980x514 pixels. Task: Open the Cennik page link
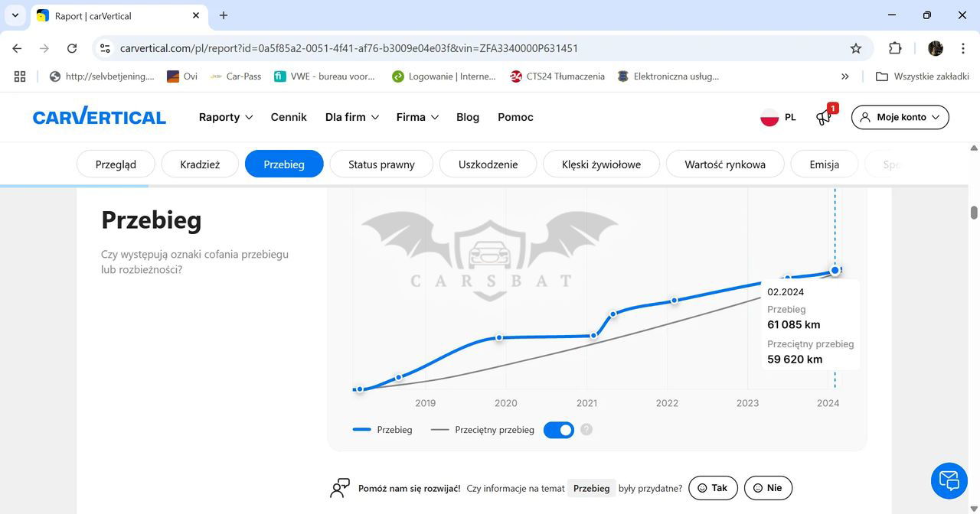289,117
